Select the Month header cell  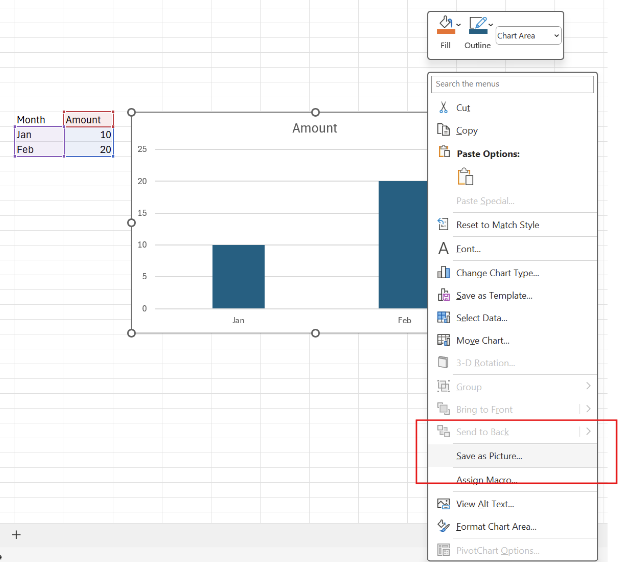[x=39, y=119]
